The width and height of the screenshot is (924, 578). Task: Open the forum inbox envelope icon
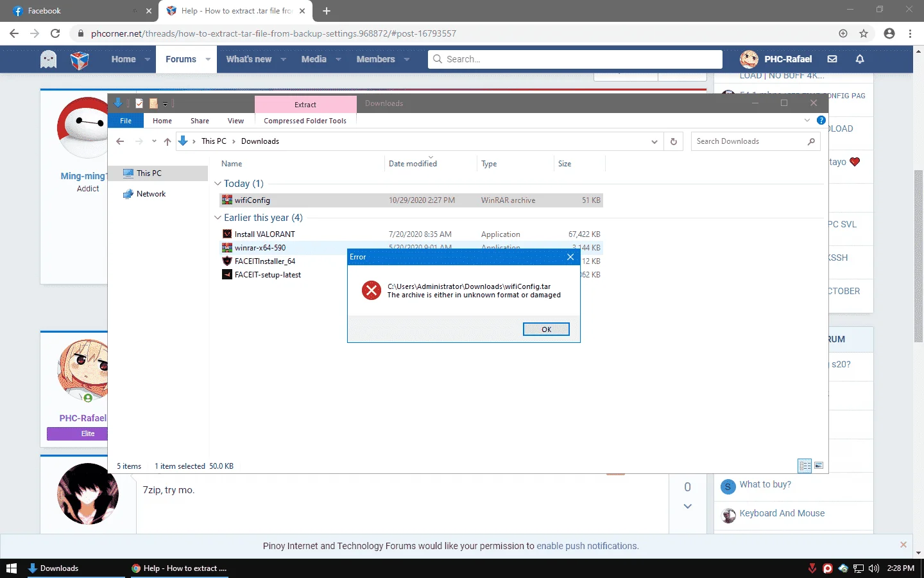coord(832,59)
